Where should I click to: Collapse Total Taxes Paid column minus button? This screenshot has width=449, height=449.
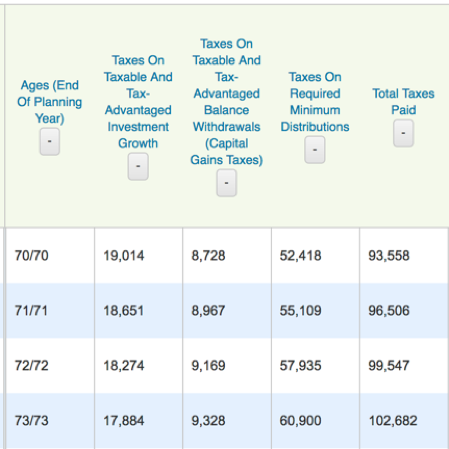coord(403,133)
